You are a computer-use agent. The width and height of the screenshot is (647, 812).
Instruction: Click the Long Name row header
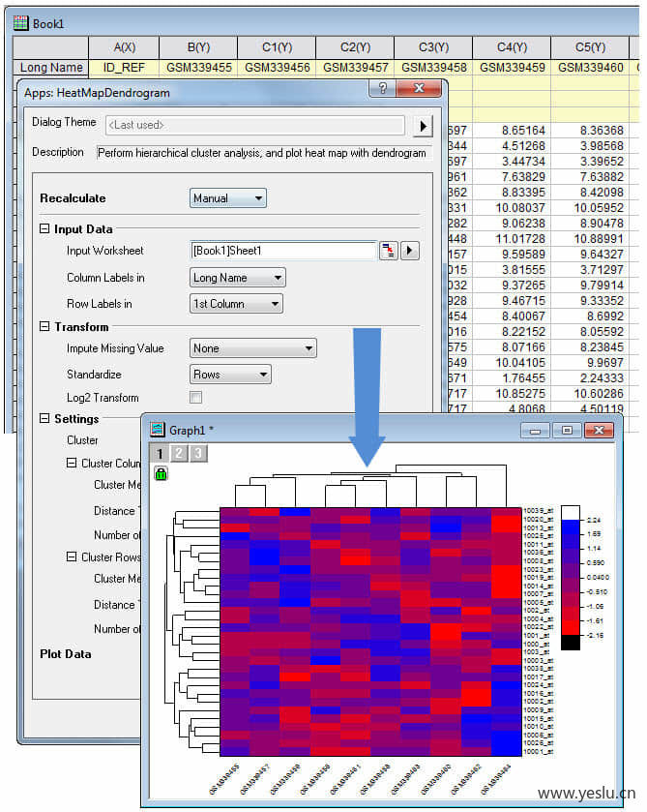coord(50,68)
